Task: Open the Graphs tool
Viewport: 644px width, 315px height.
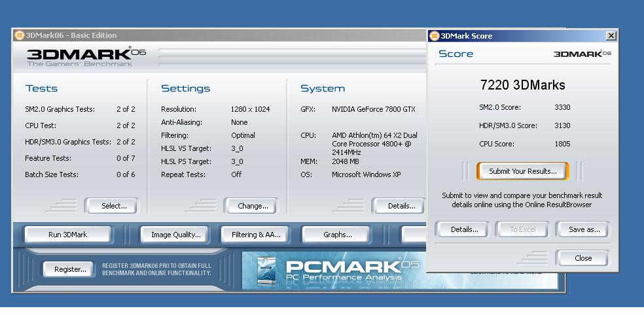Action: 337,235
